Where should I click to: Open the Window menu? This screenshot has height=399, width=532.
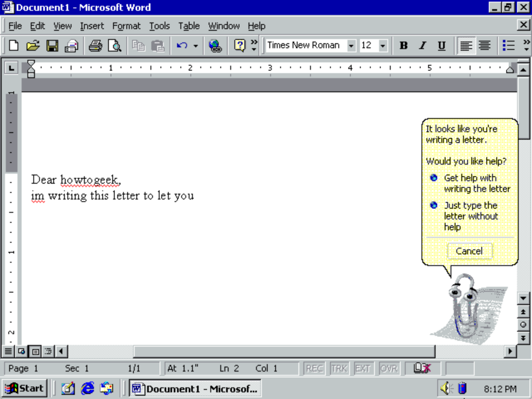pyautogui.click(x=224, y=26)
